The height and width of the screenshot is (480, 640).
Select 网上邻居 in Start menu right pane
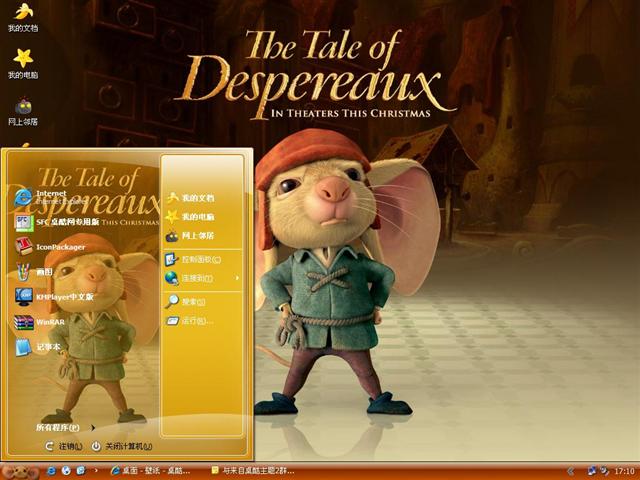[191, 236]
